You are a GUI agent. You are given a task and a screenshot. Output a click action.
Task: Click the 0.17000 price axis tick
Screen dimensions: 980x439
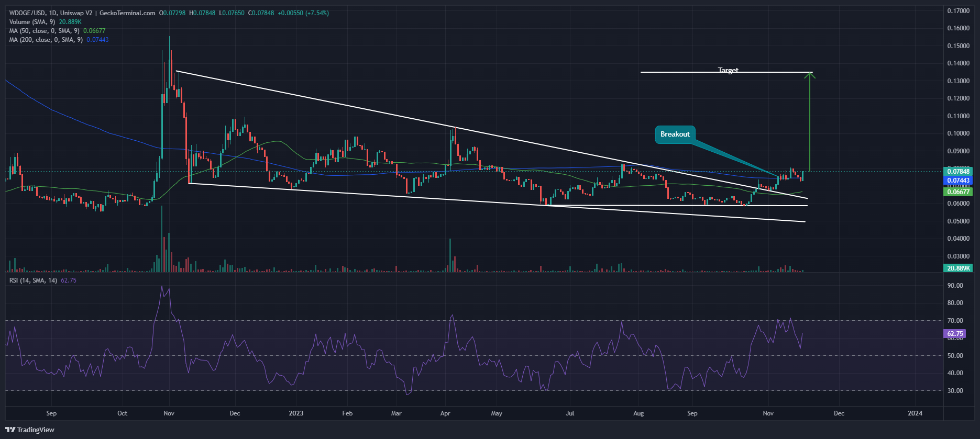[959, 11]
